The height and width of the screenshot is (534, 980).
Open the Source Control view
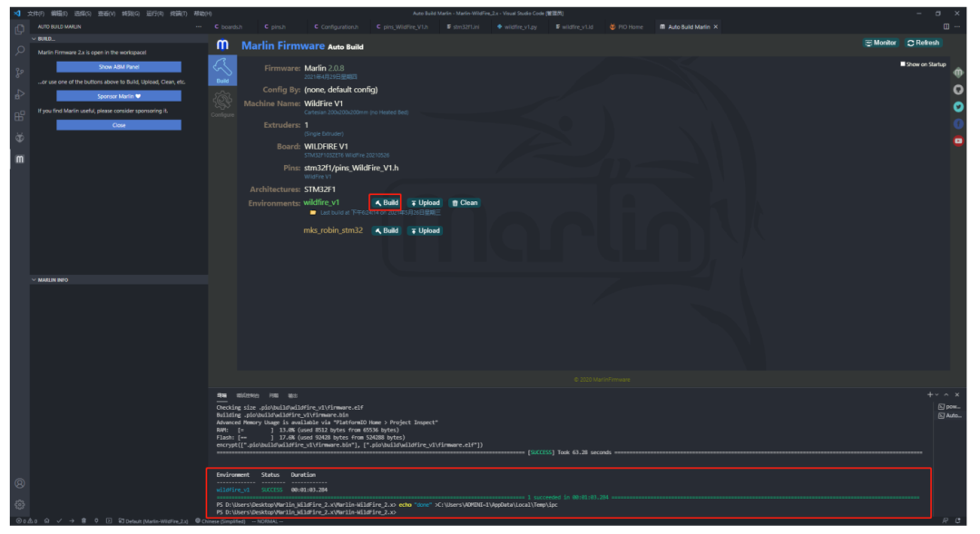(x=20, y=73)
